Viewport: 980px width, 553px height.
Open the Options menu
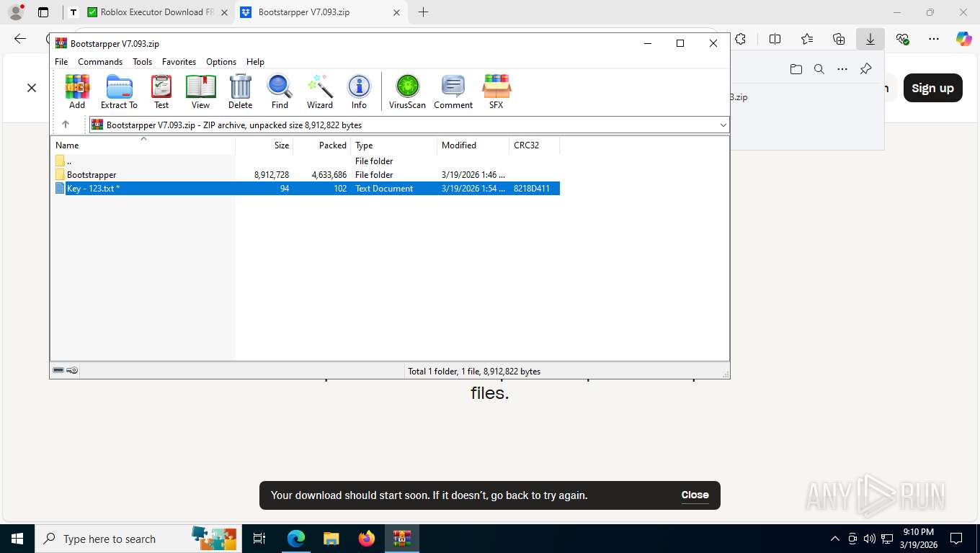221,62
